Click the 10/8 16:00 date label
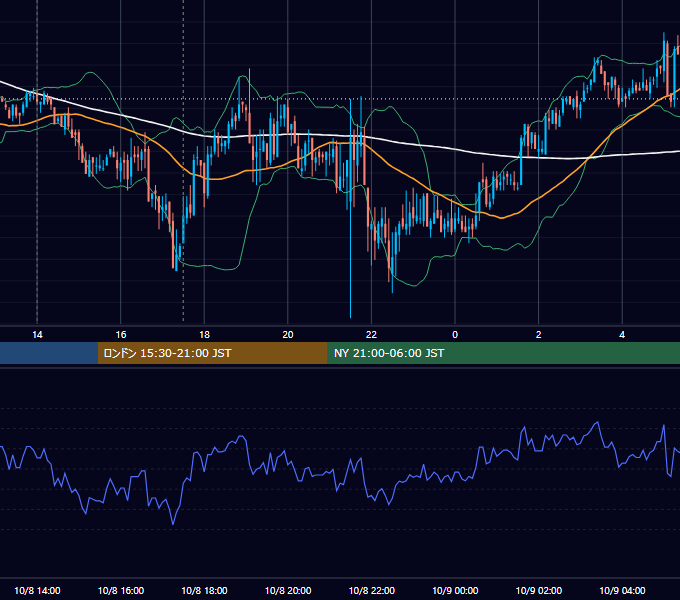This screenshot has height=600, width=680. [121, 590]
